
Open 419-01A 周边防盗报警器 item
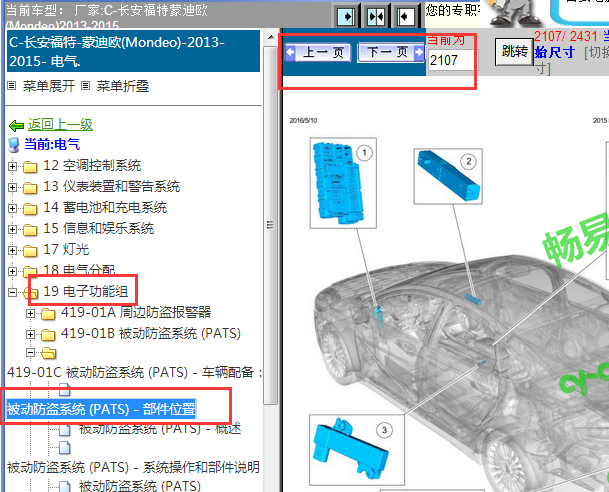pyautogui.click(x=136, y=312)
